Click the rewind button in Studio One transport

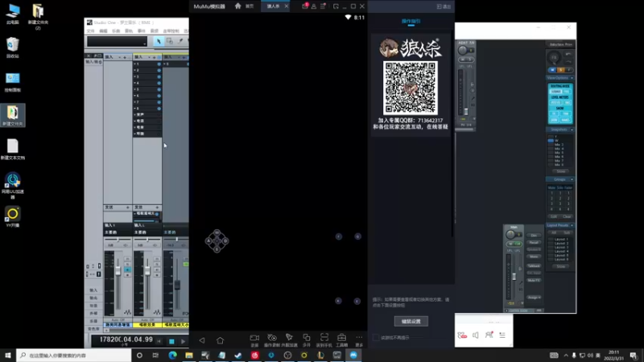[159, 341]
